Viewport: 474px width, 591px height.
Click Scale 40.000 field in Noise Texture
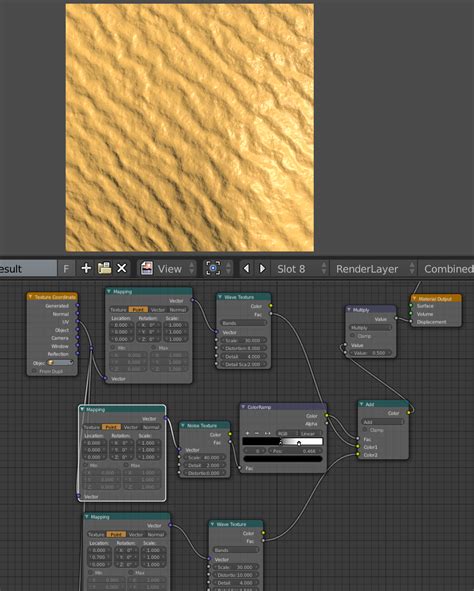(x=204, y=458)
